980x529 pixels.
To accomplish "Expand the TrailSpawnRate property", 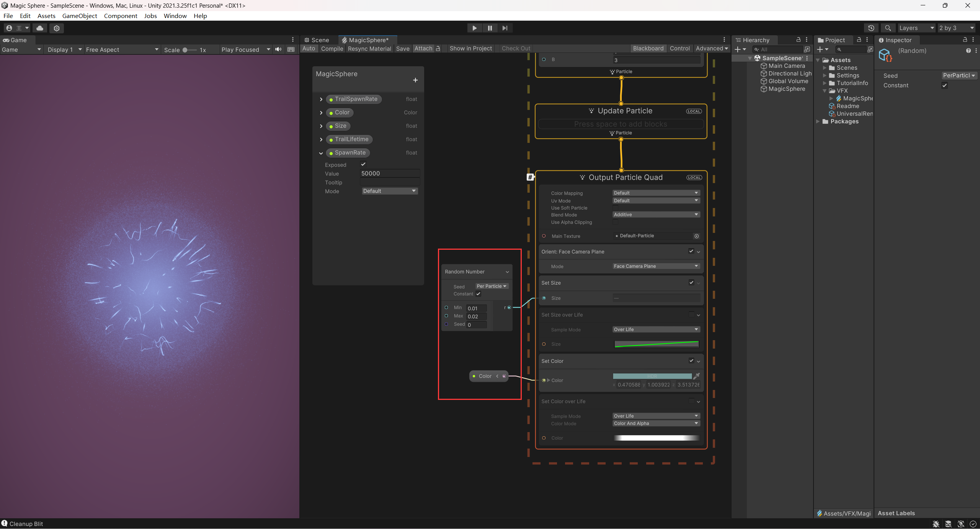I will [321, 99].
